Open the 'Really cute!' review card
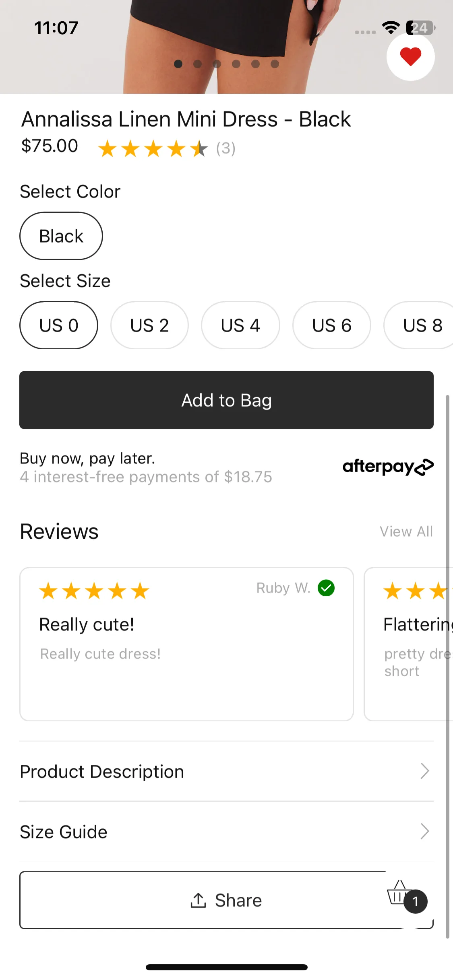Viewport: 453px width, 980px height. [186, 644]
